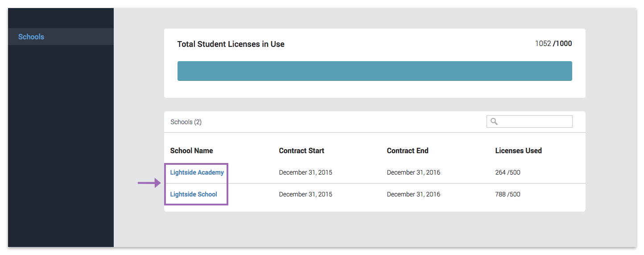Open the Lightside School link

[194, 194]
